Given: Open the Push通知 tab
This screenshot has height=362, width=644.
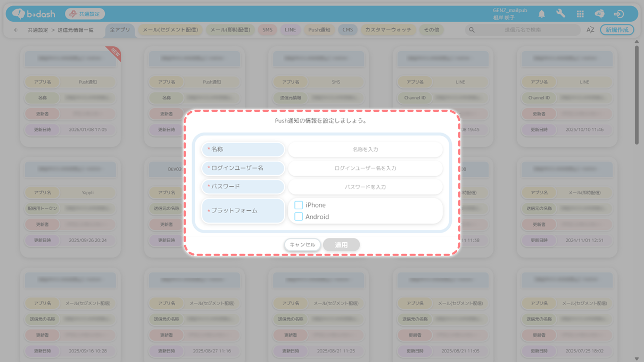Looking at the screenshot, I should point(319,30).
